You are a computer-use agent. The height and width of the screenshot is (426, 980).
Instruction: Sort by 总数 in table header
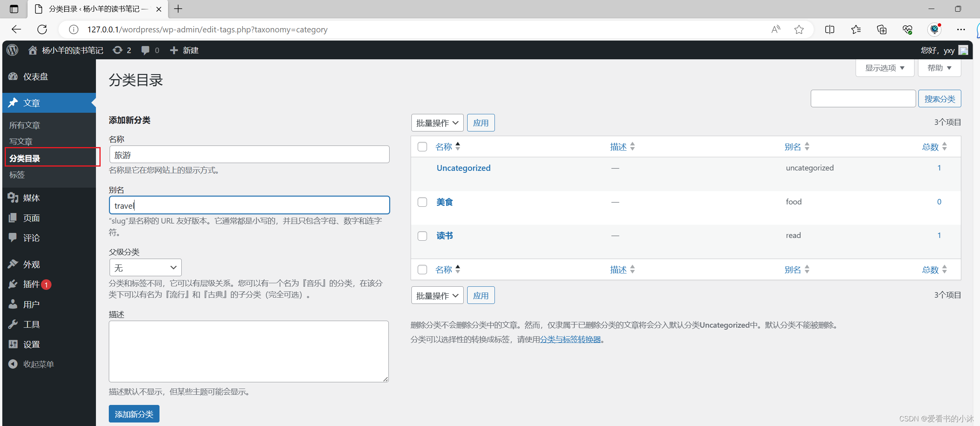click(934, 147)
